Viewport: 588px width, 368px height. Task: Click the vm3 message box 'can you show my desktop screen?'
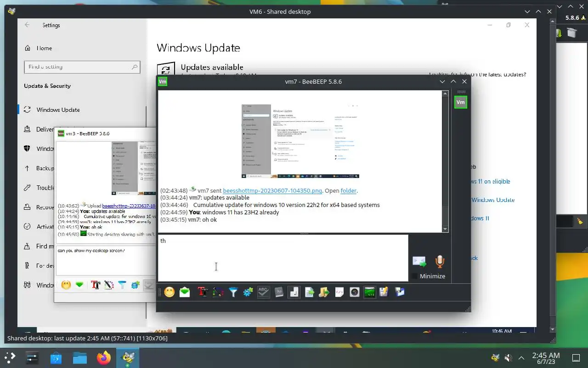tap(106, 261)
